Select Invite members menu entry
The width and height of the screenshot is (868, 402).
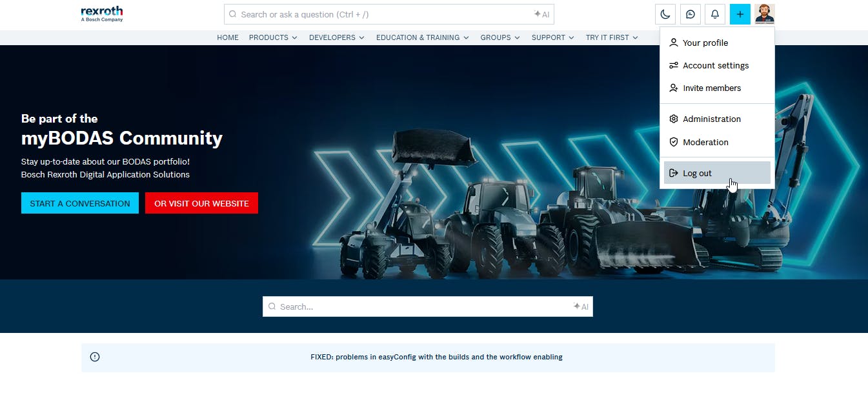pyautogui.click(x=717, y=88)
